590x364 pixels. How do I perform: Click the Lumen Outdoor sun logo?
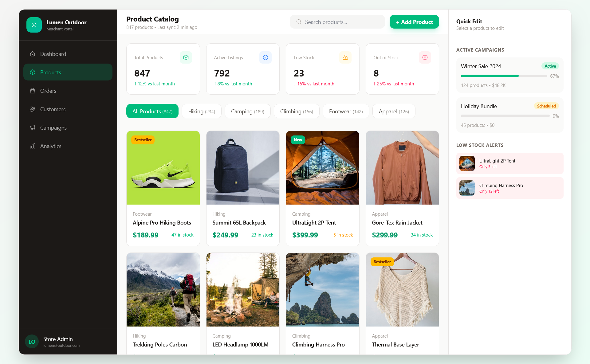(x=34, y=25)
